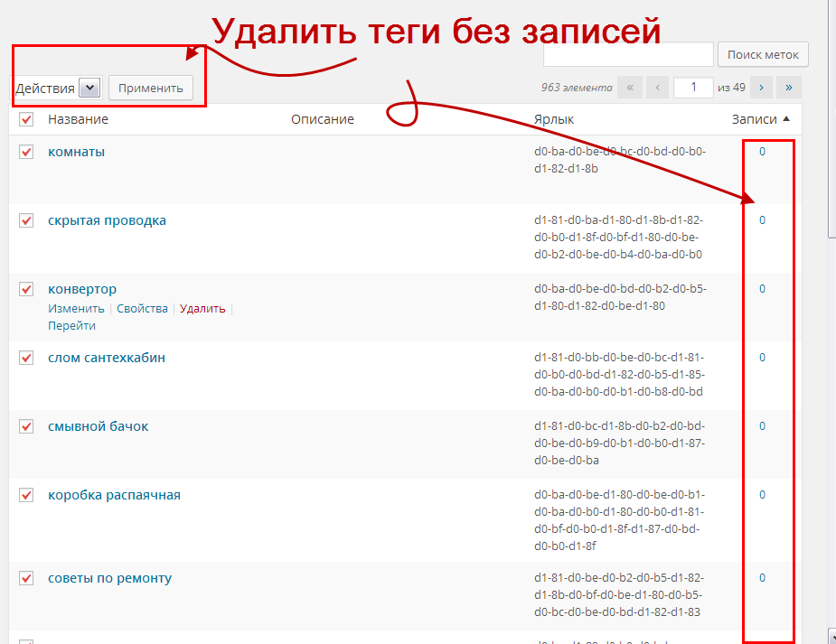Sort by Записи column header

click(x=754, y=119)
